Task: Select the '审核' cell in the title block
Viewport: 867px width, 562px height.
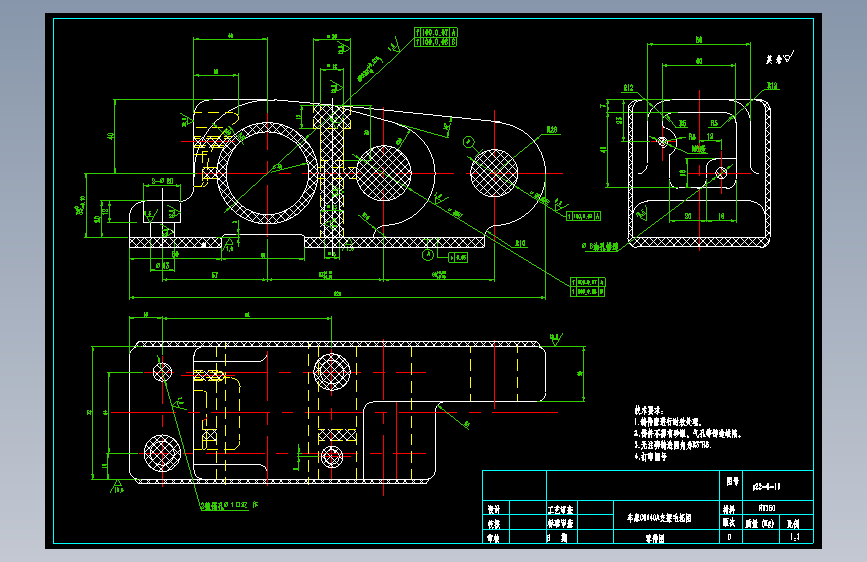Action: [494, 538]
